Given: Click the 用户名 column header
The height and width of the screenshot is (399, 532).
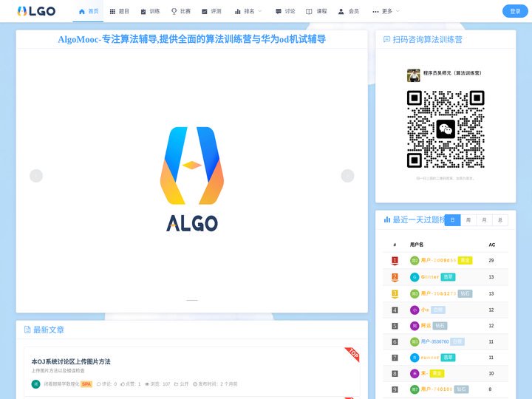Looking at the screenshot, I should point(417,245).
